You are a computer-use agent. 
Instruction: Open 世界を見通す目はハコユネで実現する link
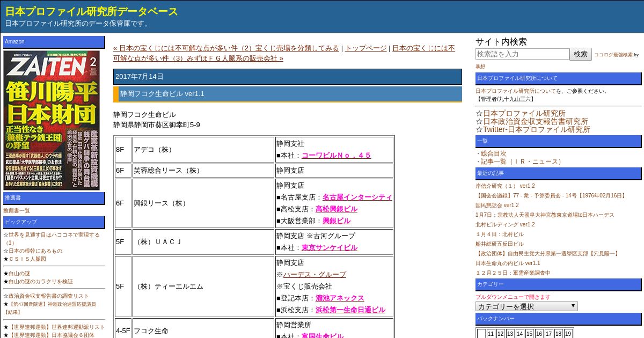(52, 239)
